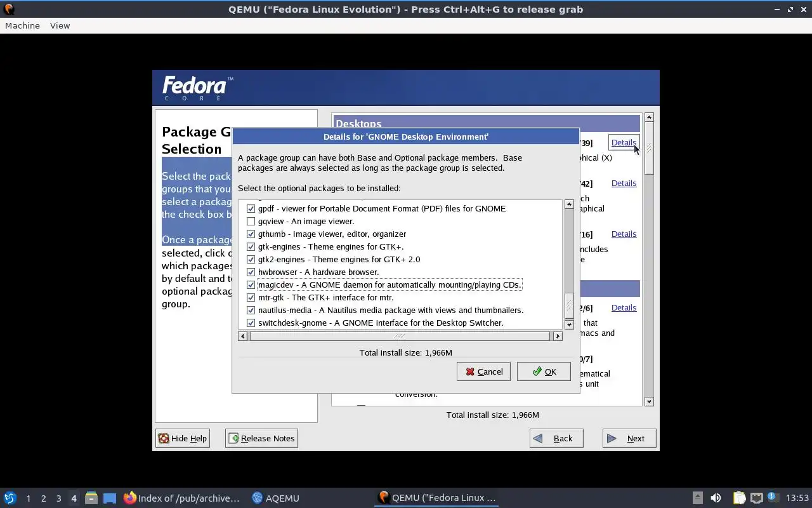812x508 pixels.
Task: Click the package list horizontal scrollbar thumb
Action: tap(400, 336)
